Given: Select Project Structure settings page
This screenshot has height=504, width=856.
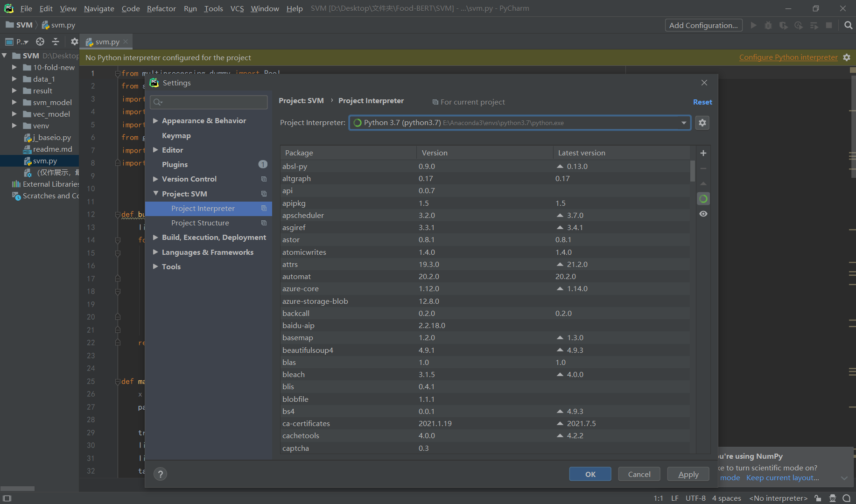Looking at the screenshot, I should (x=200, y=223).
